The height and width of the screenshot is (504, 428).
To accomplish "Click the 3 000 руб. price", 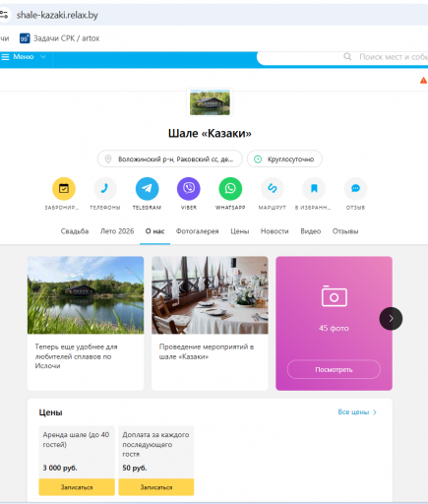I will tap(60, 468).
